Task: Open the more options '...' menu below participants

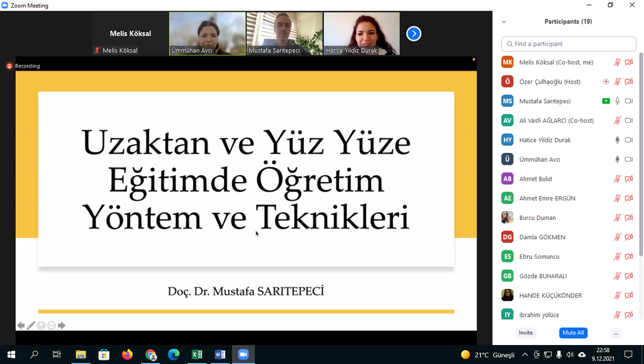Action: 616,333
